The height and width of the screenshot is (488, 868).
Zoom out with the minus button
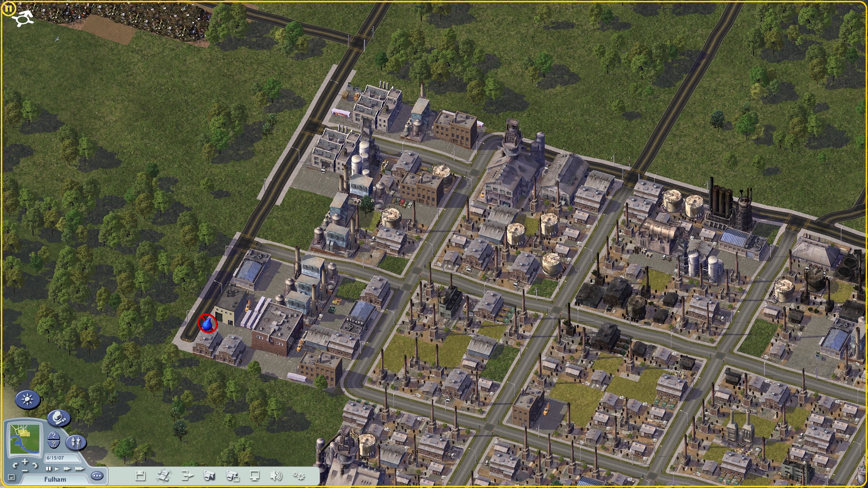pyautogui.click(x=24, y=470)
